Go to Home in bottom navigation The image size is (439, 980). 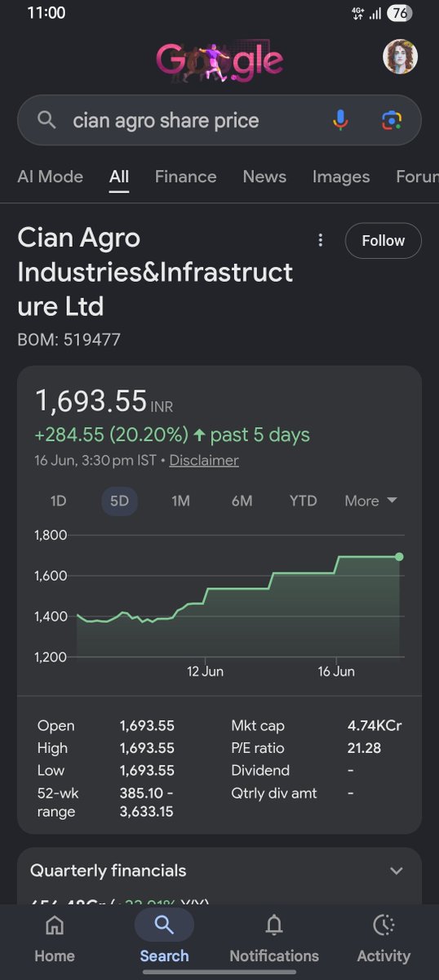pos(55,939)
